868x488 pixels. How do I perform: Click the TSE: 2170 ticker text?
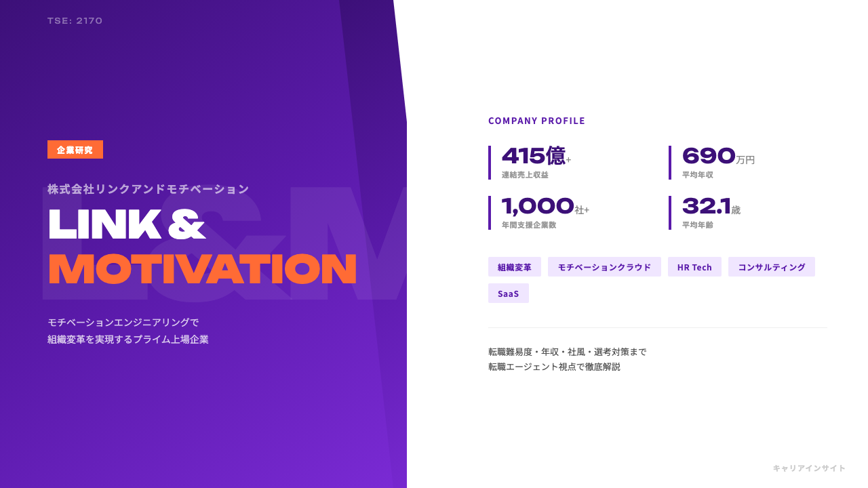[x=75, y=21]
